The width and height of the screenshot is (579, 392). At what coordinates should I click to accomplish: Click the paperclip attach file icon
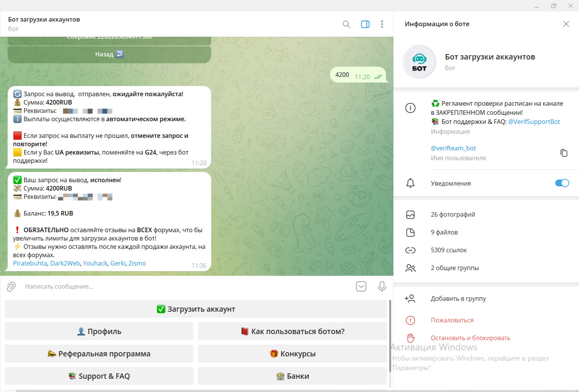point(11,287)
